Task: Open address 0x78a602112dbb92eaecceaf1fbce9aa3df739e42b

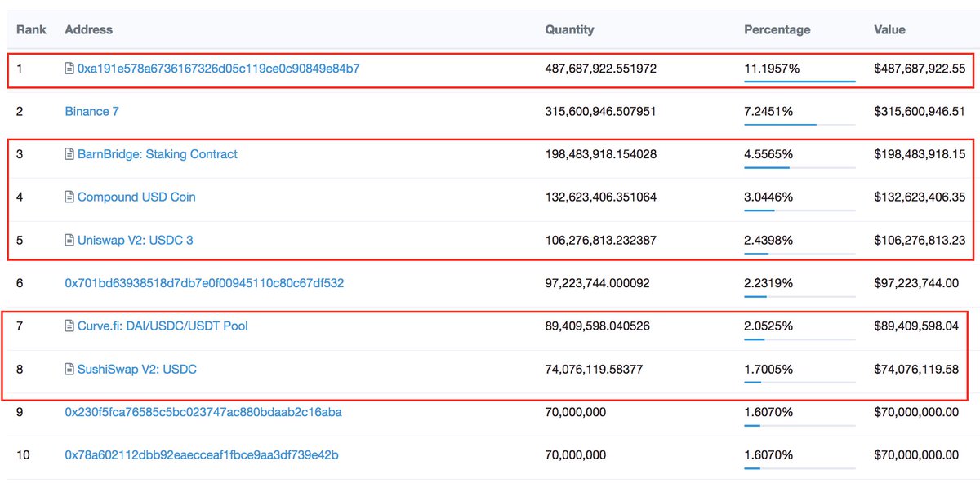Action: tap(202, 454)
